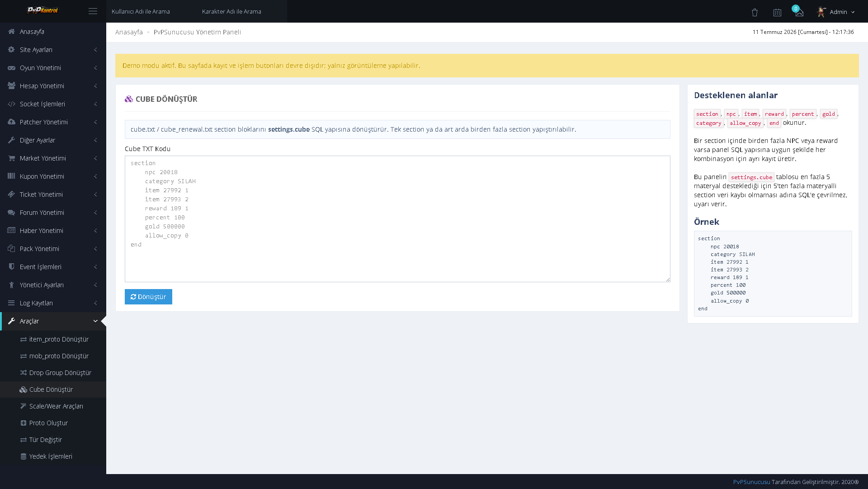The height and width of the screenshot is (489, 868).
Task: Click the Hesap Yönetimi users icon
Action: (11, 86)
